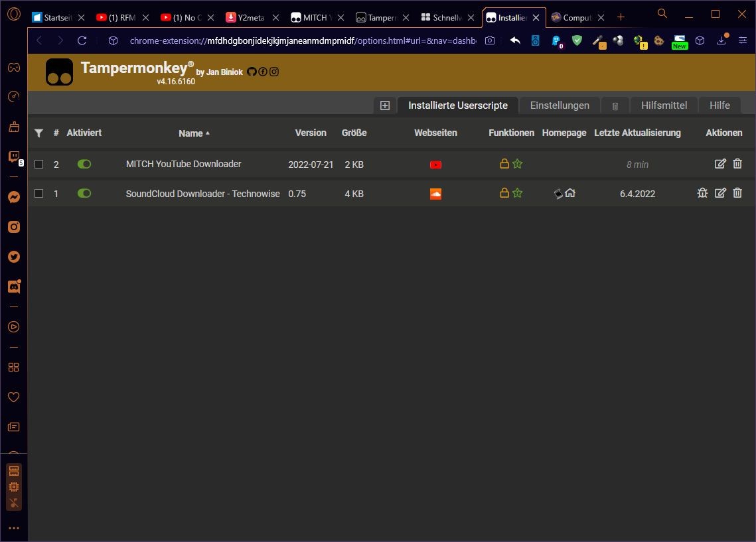Delete the MITCH YouTube Downloader script

[737, 164]
